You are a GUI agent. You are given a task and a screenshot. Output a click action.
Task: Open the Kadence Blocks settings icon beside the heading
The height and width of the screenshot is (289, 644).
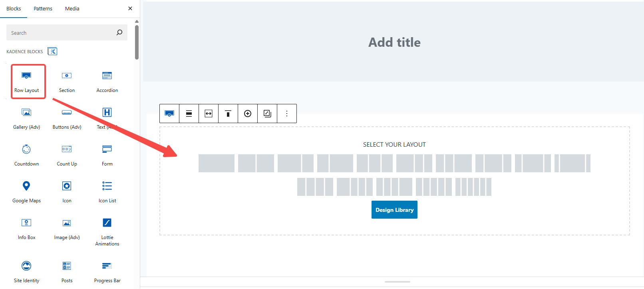(52, 51)
